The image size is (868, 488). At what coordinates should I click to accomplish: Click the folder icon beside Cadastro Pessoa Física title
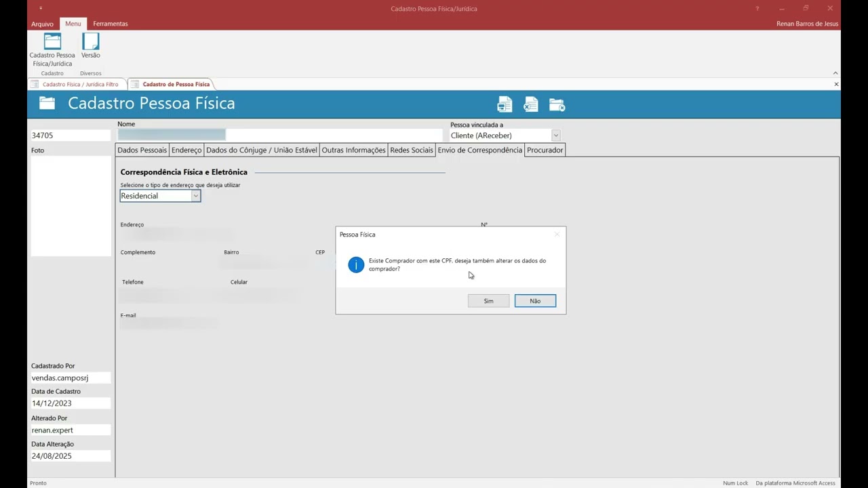point(47,103)
